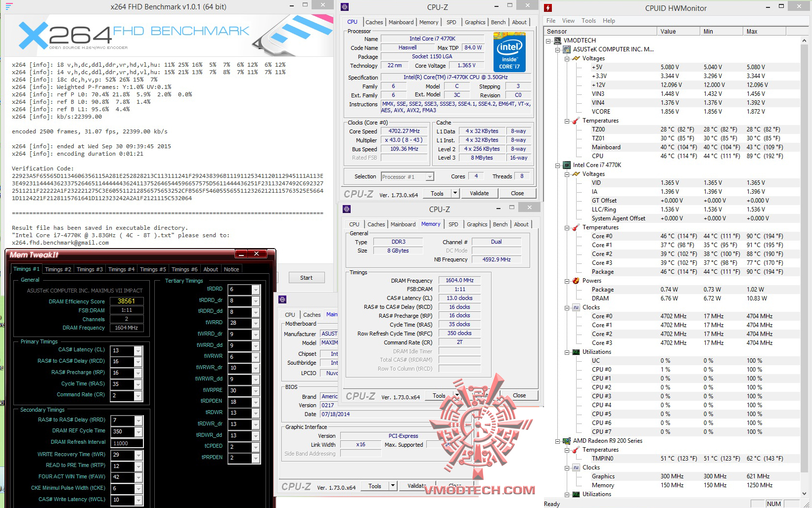Open the File menu in HWMonitor
812x508 pixels.
click(551, 21)
